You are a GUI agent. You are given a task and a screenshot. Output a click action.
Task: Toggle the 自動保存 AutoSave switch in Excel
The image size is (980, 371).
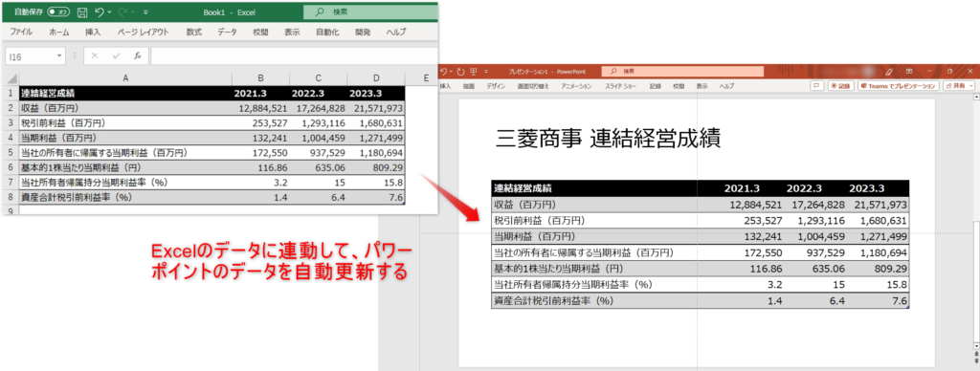pos(58,11)
